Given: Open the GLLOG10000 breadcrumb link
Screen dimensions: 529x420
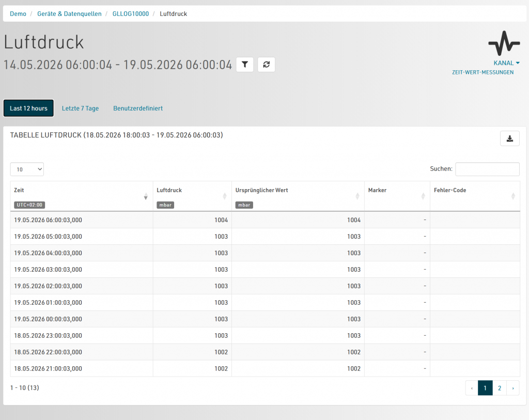Looking at the screenshot, I should pyautogui.click(x=131, y=14).
